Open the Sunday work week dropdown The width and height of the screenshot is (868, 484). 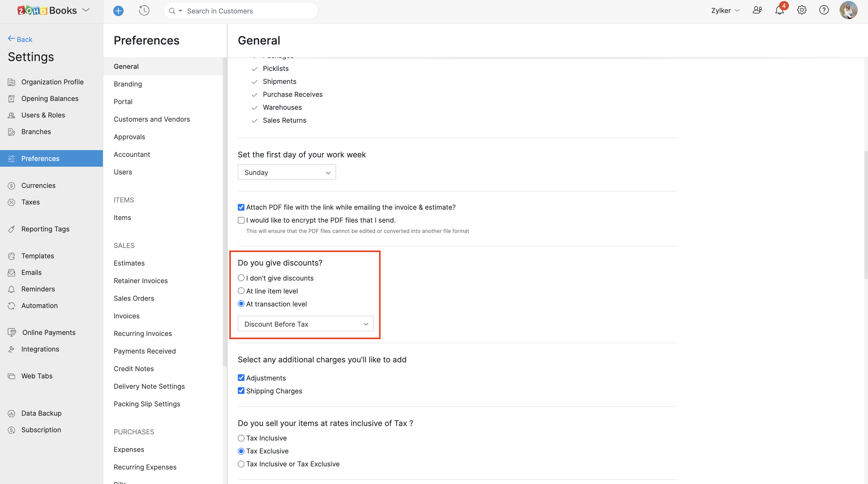(x=286, y=172)
